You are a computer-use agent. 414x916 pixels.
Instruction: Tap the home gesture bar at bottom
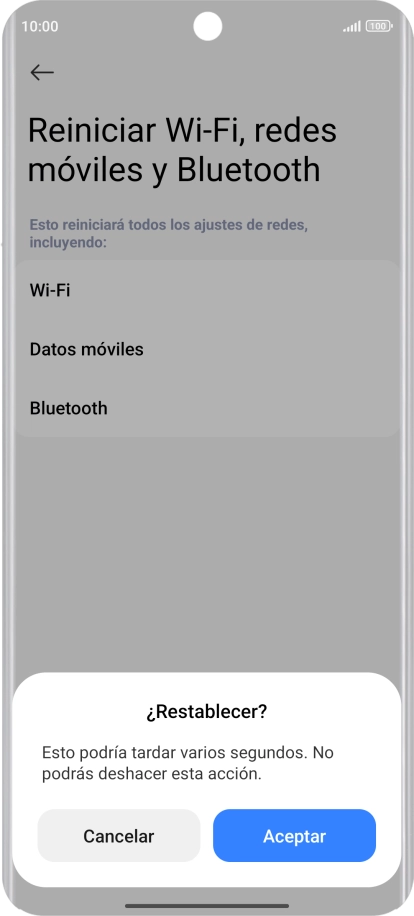coord(207,905)
